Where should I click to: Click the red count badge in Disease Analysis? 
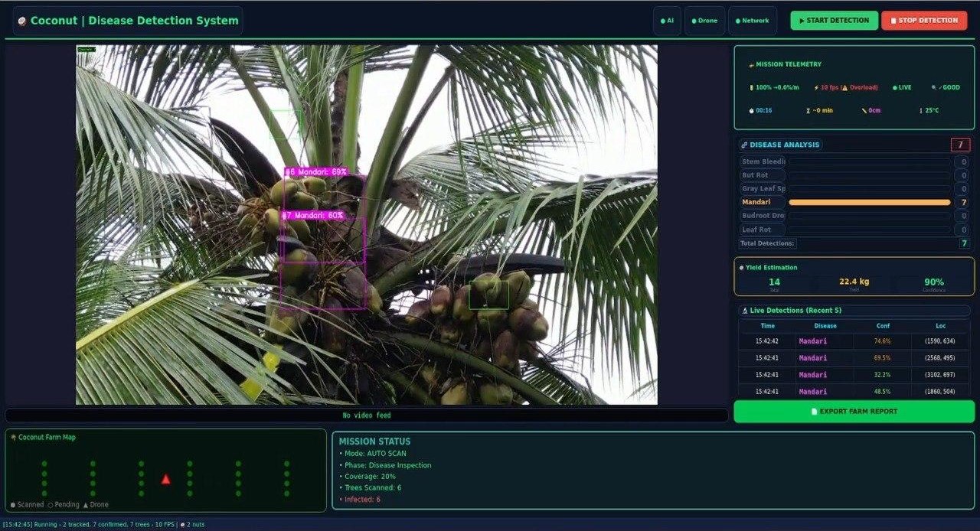point(960,145)
